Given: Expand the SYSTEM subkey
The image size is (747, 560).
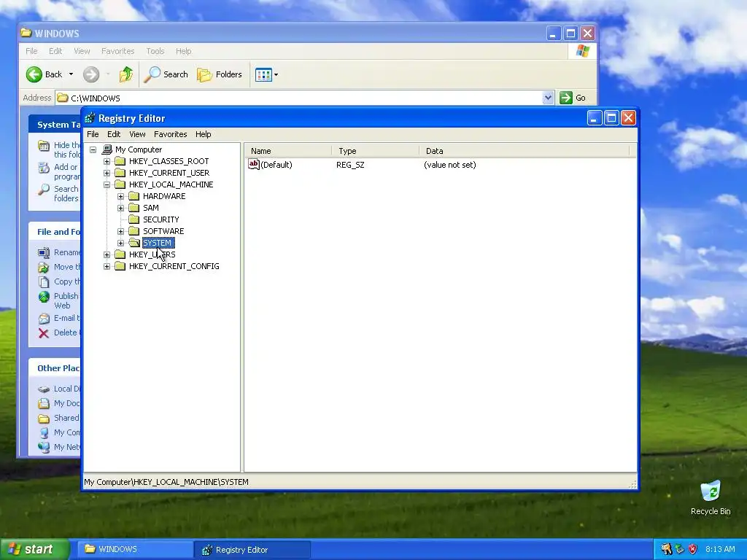Looking at the screenshot, I should click(x=120, y=243).
